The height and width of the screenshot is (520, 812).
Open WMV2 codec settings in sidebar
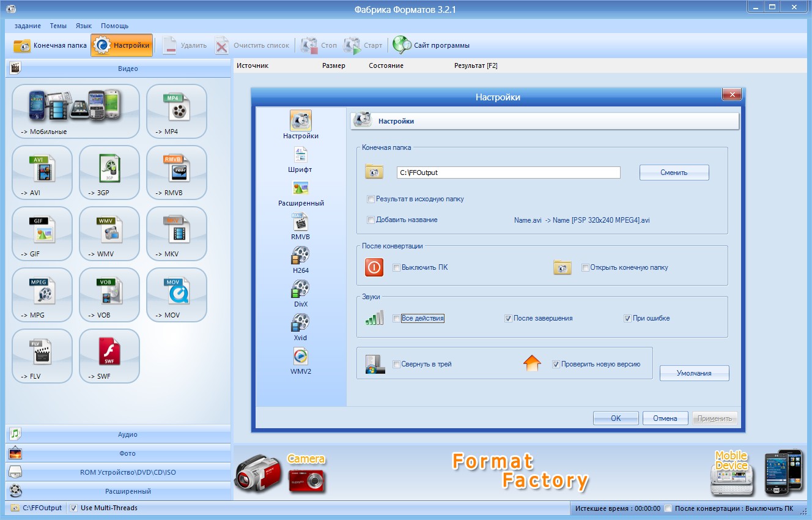click(300, 362)
